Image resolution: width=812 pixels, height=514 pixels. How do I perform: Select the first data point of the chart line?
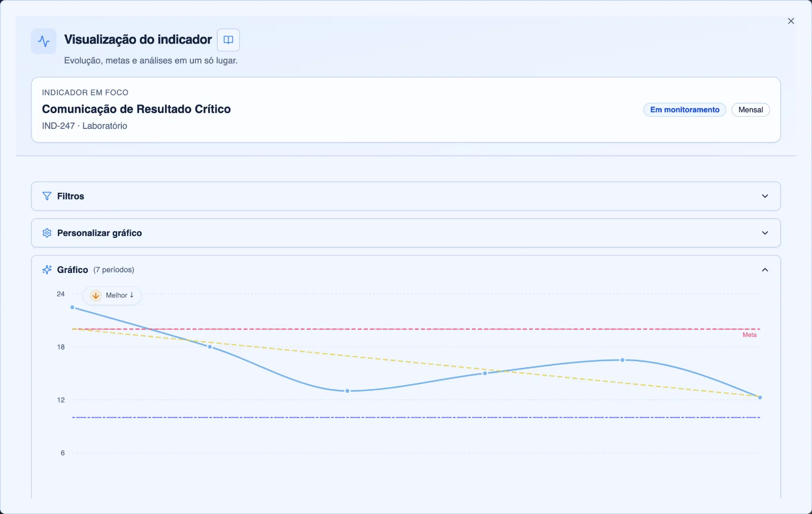(73, 307)
